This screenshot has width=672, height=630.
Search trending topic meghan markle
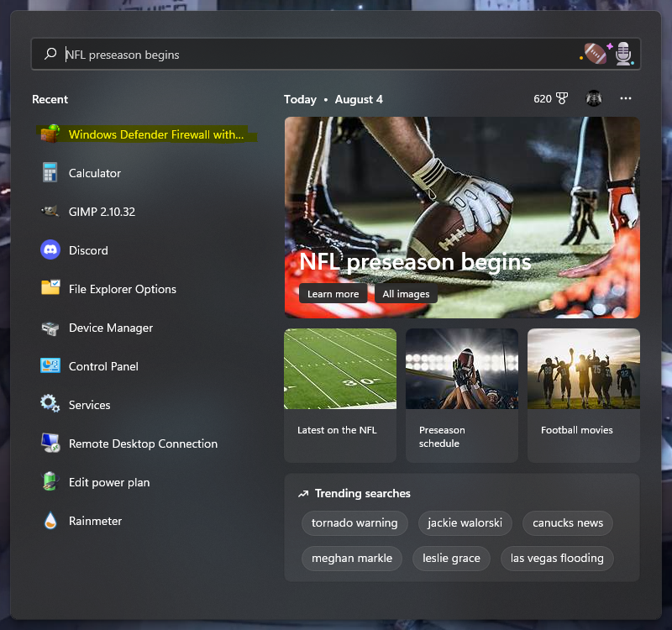point(352,558)
